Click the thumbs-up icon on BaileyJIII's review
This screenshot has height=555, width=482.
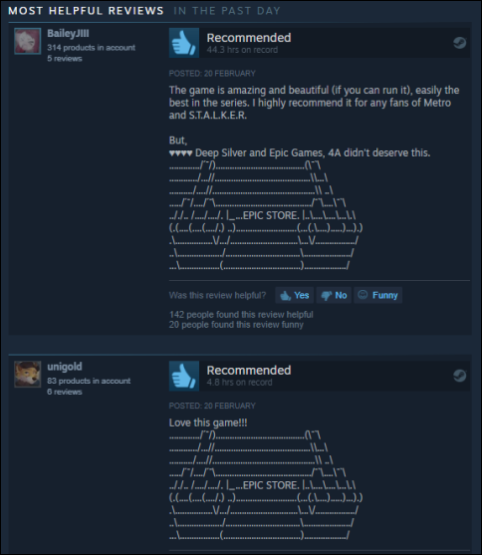(x=184, y=43)
